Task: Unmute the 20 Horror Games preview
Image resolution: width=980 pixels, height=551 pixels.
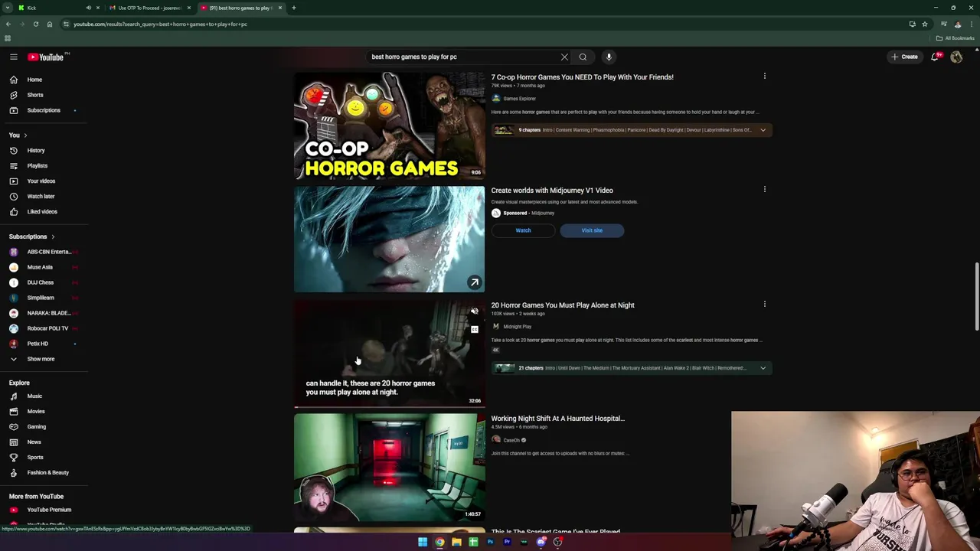Action: point(475,311)
